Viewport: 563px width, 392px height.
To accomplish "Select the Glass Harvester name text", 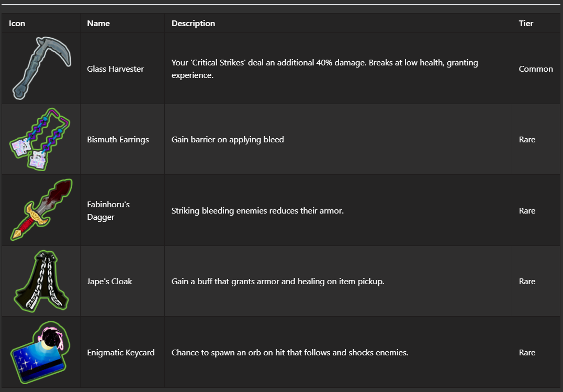I will [x=115, y=69].
